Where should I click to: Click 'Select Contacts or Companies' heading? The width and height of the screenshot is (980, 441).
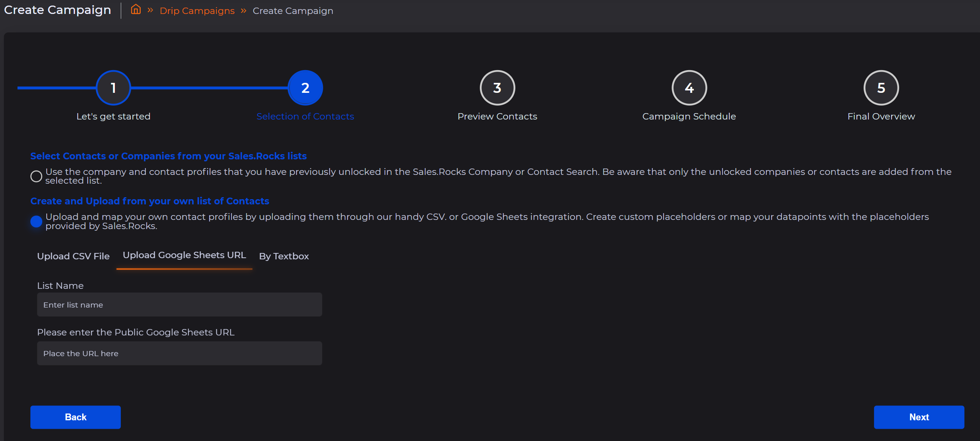(x=168, y=156)
